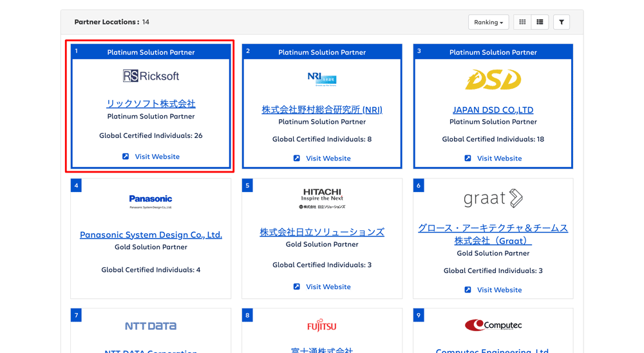This screenshot has height=353, width=644.
Task: Click the Ricksoft logo
Action: (151, 76)
